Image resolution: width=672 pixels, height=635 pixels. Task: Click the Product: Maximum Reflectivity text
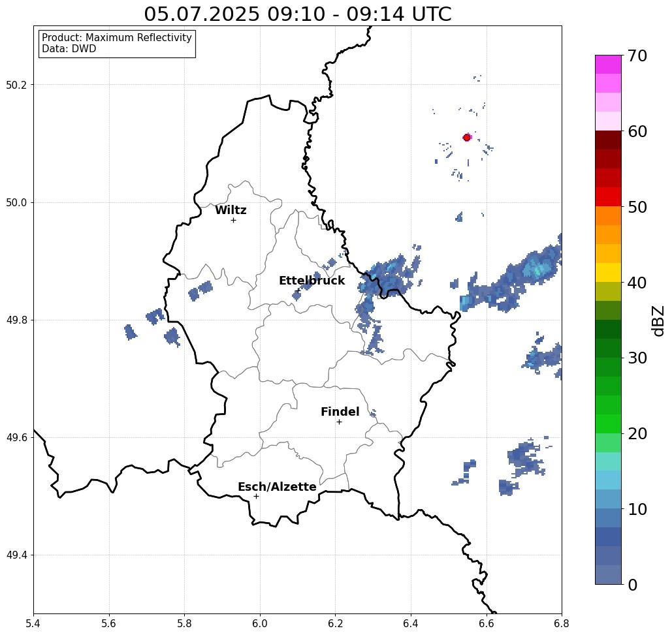point(116,38)
